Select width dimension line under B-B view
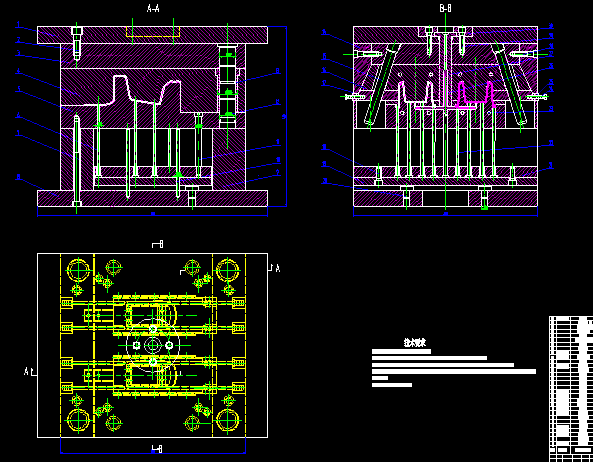The height and width of the screenshot is (463, 594). pyautogui.click(x=446, y=215)
